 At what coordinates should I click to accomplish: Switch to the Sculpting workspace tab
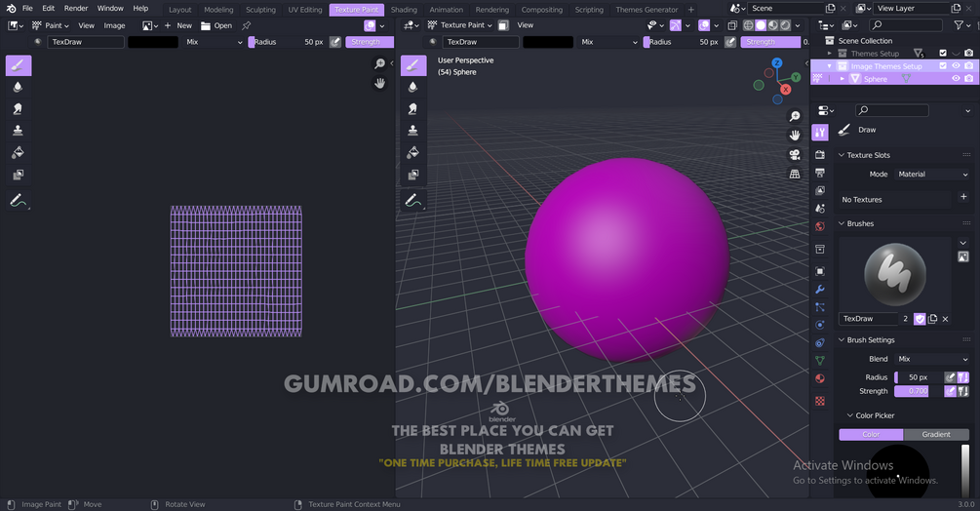point(260,10)
